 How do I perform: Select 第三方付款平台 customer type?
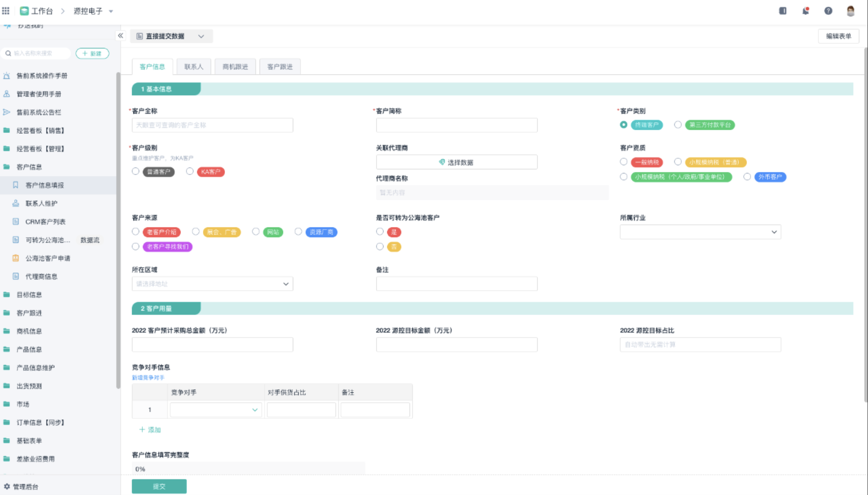click(x=678, y=125)
